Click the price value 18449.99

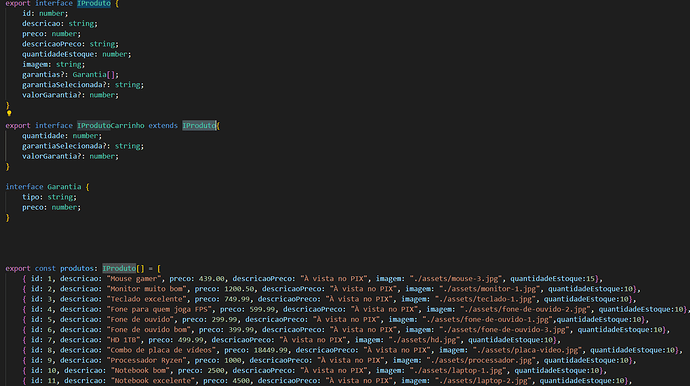[271, 350]
